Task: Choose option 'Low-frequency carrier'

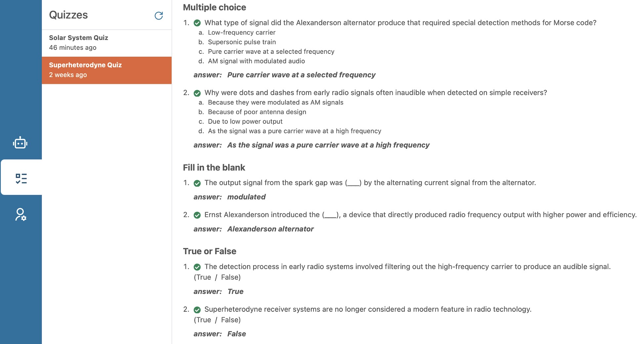Action: click(x=242, y=32)
